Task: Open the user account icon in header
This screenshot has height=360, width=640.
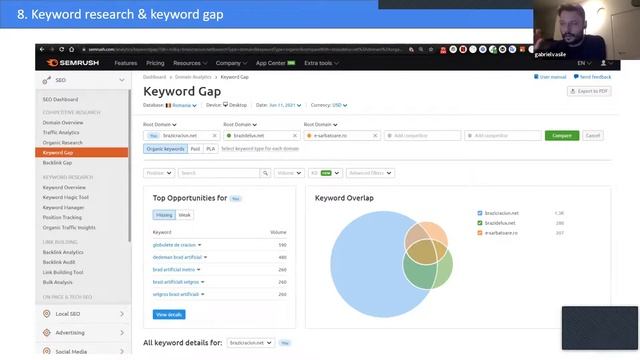Action: click(x=603, y=63)
